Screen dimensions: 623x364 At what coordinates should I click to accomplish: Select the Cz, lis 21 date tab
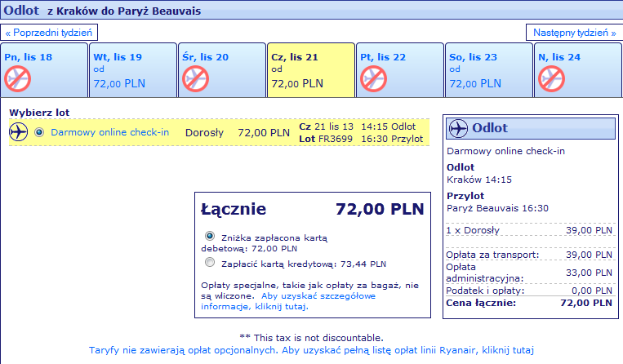point(311,70)
